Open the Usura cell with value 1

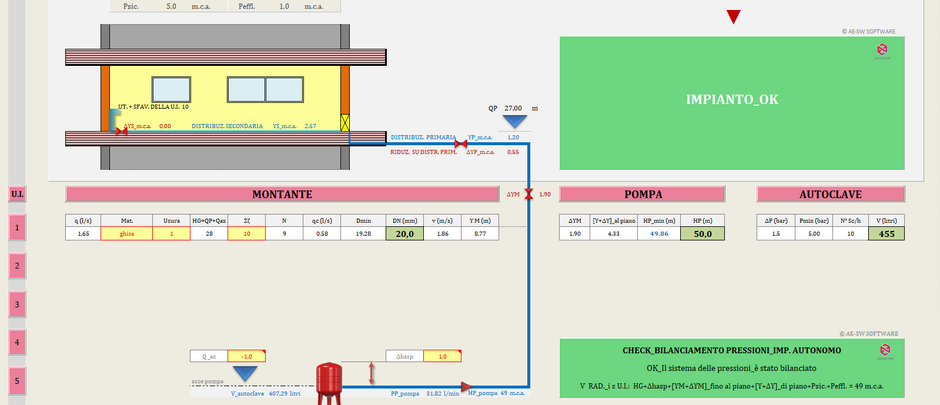tap(171, 233)
